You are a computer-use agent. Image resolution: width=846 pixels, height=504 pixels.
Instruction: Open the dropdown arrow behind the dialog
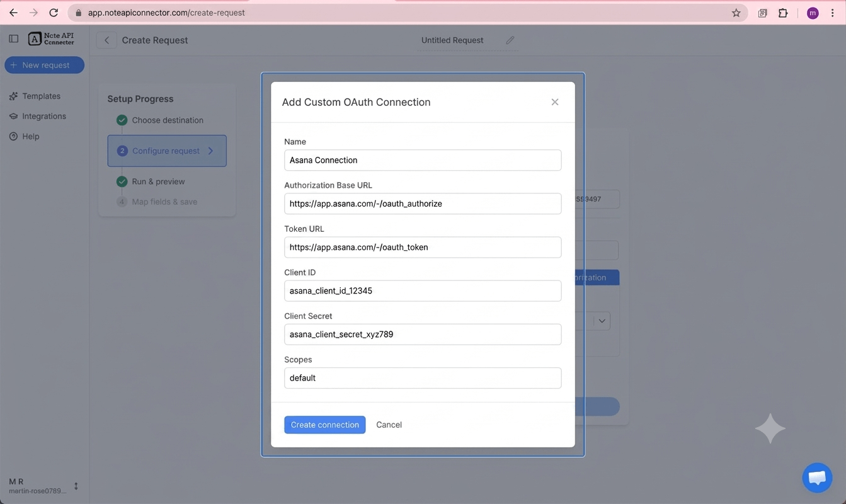[602, 321]
